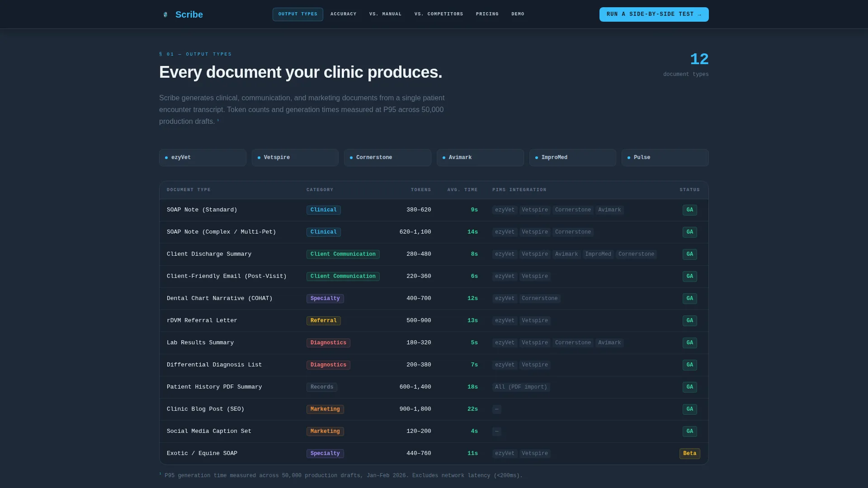This screenshot has height=488, width=868.
Task: Click the Clinic Blog Post (SEO) row name
Action: click(206, 409)
